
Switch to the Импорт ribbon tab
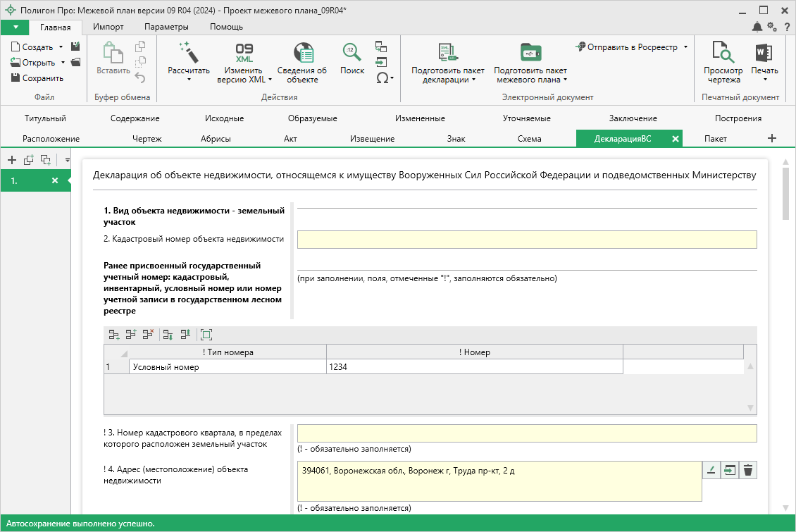click(108, 27)
